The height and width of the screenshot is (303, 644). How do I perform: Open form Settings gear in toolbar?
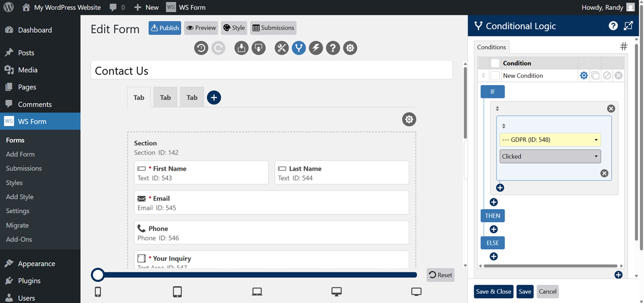[350, 48]
